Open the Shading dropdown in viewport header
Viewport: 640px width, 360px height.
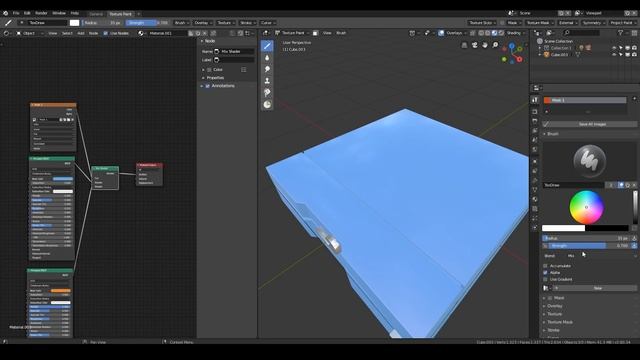pos(516,33)
